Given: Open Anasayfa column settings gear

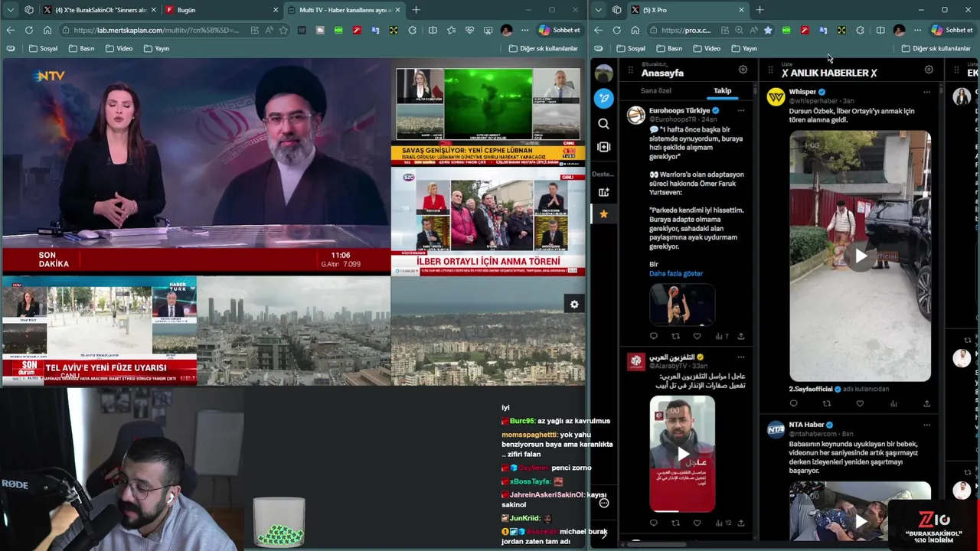Looking at the screenshot, I should coord(743,70).
